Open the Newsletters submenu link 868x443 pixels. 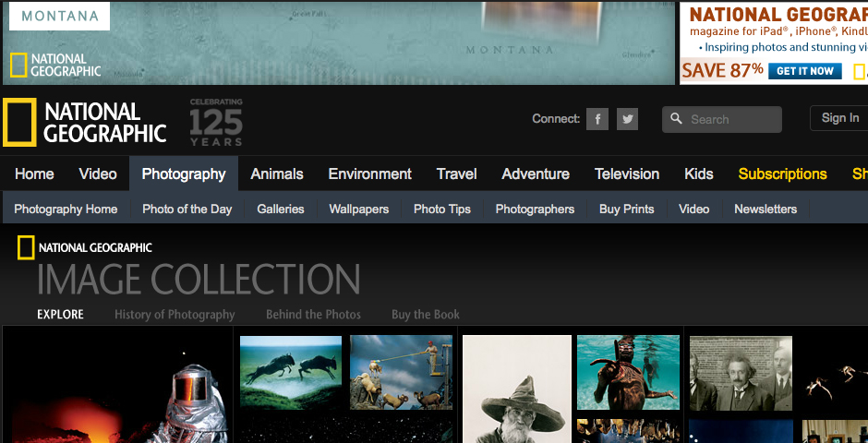click(x=766, y=210)
